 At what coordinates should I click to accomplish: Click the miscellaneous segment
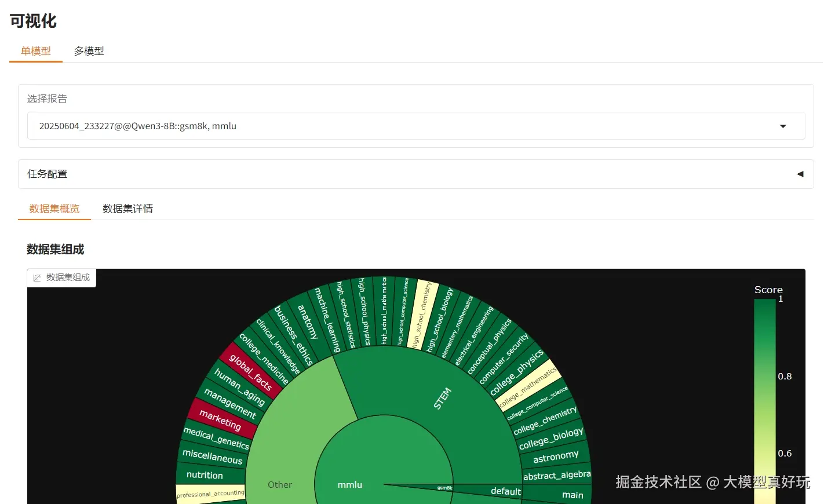tap(213, 456)
